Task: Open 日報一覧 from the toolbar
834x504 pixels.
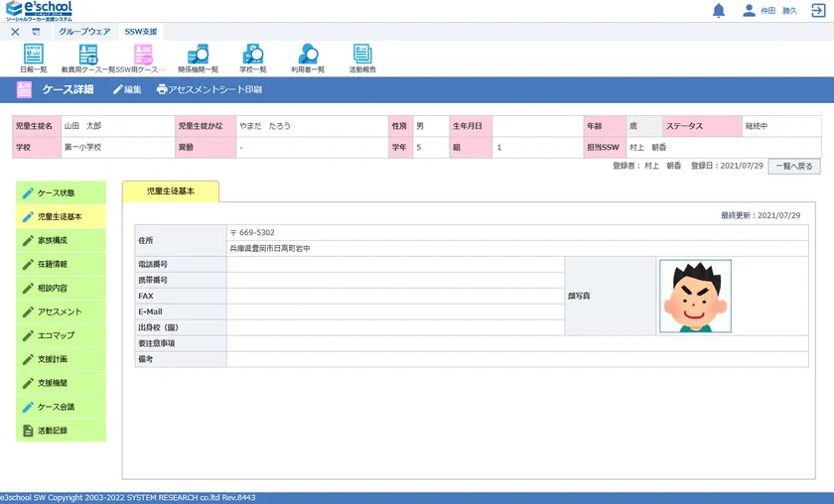Action: pyautogui.click(x=34, y=59)
